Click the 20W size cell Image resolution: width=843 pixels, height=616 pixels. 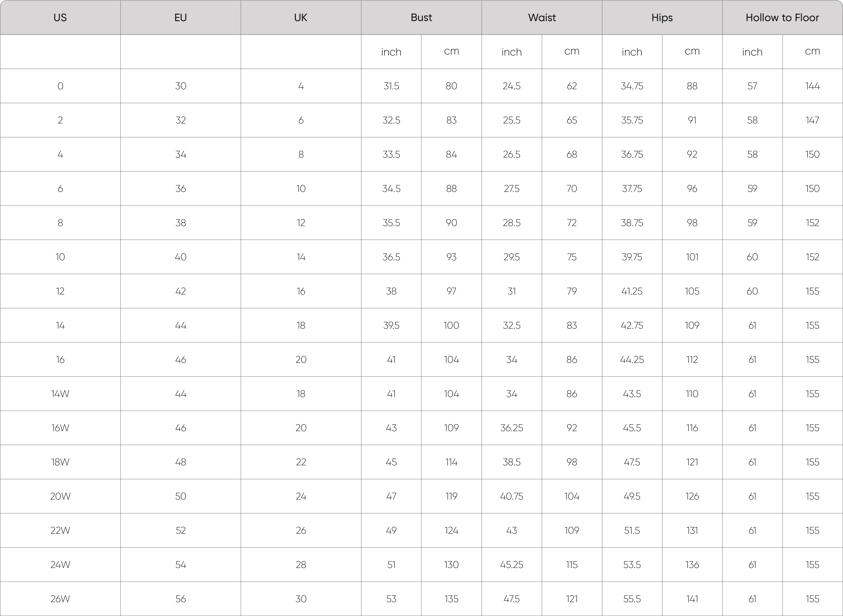pos(60,496)
